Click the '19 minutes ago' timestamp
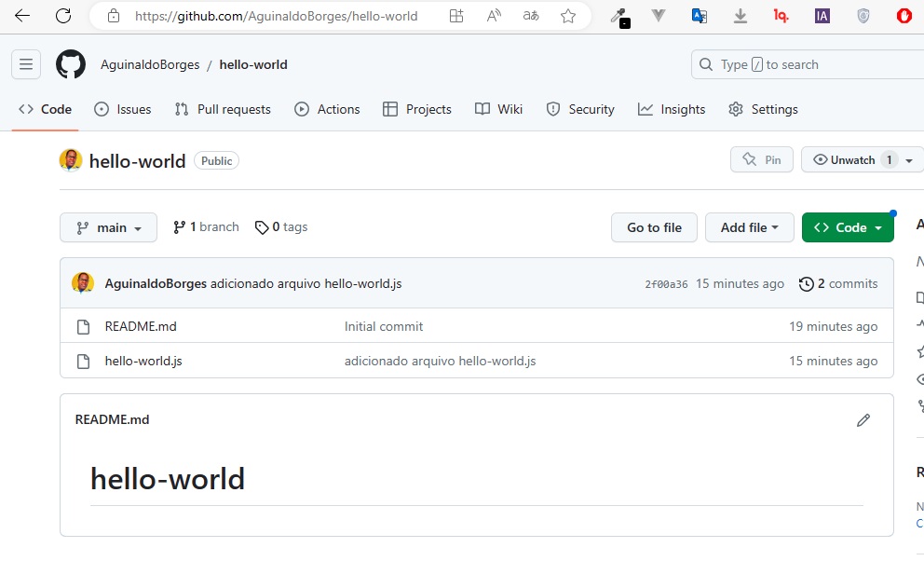 click(834, 326)
